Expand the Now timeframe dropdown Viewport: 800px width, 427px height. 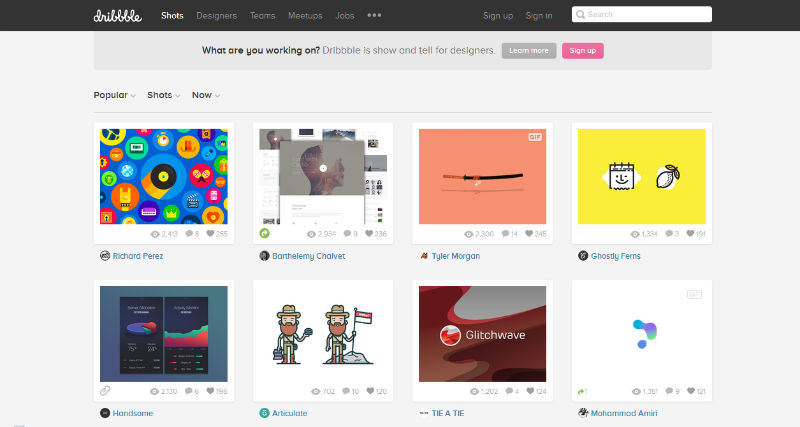206,95
